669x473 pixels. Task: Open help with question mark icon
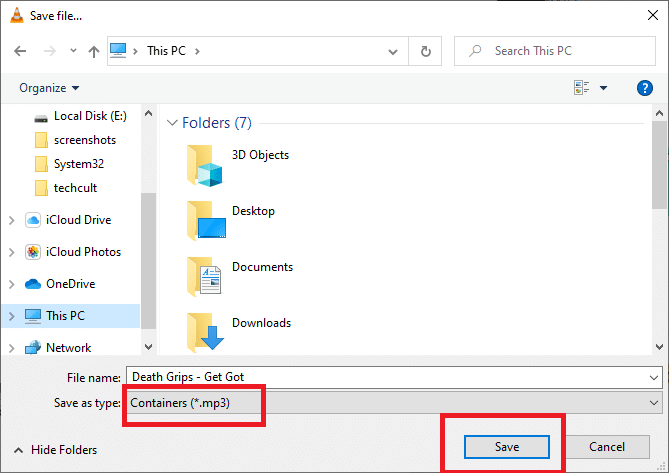point(645,88)
